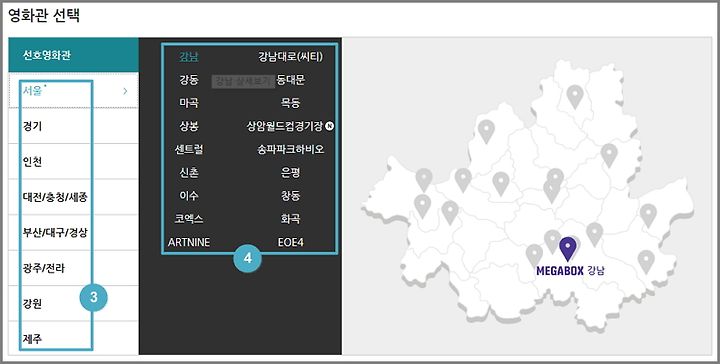This screenshot has height=364, width=720.
Task: Pick the 목동 theater
Action: 290,103
